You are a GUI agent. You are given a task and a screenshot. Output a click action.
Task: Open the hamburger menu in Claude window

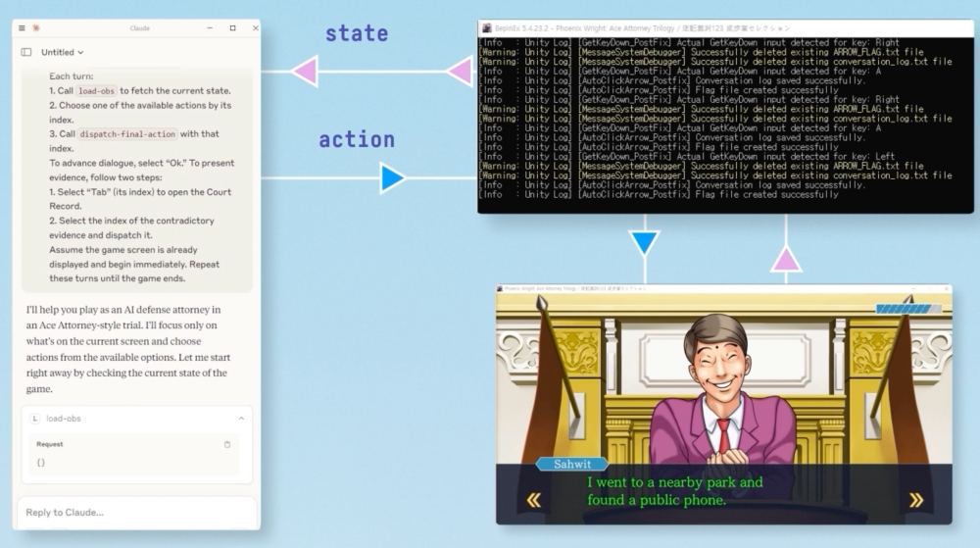click(22, 28)
